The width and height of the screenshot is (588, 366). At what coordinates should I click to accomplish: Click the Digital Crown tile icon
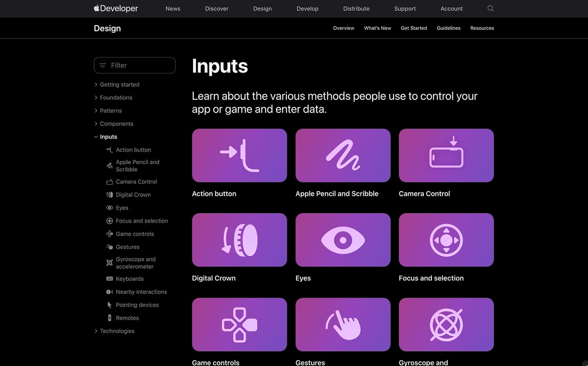tap(239, 240)
